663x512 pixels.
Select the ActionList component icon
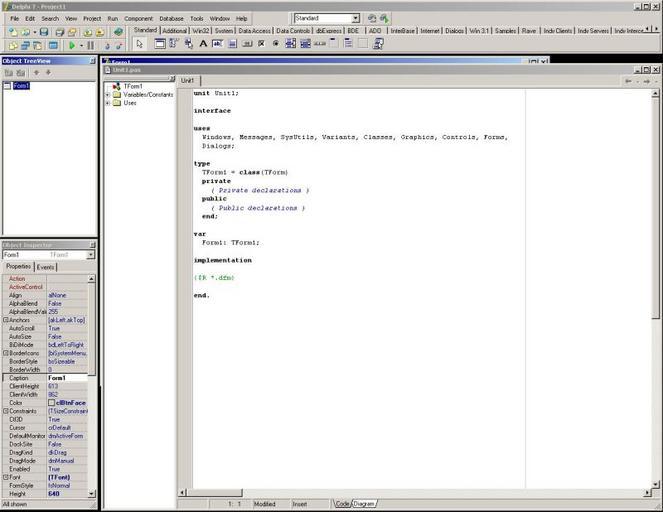(x=378, y=44)
